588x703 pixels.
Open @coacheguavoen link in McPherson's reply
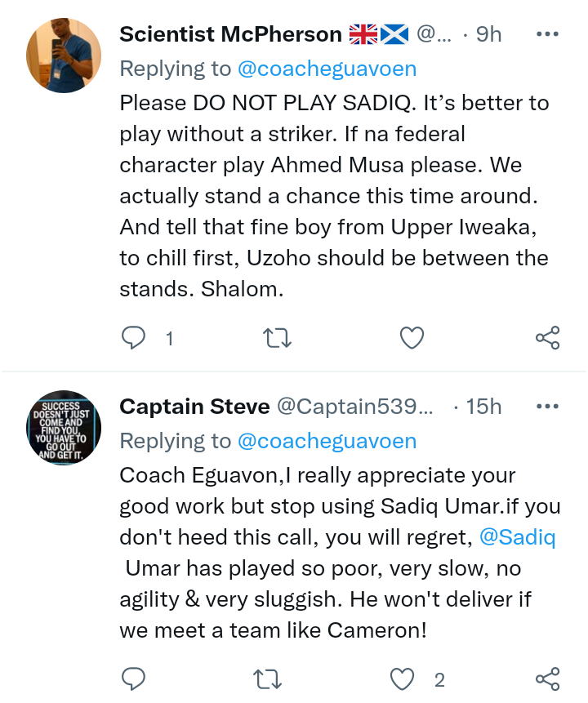point(327,69)
